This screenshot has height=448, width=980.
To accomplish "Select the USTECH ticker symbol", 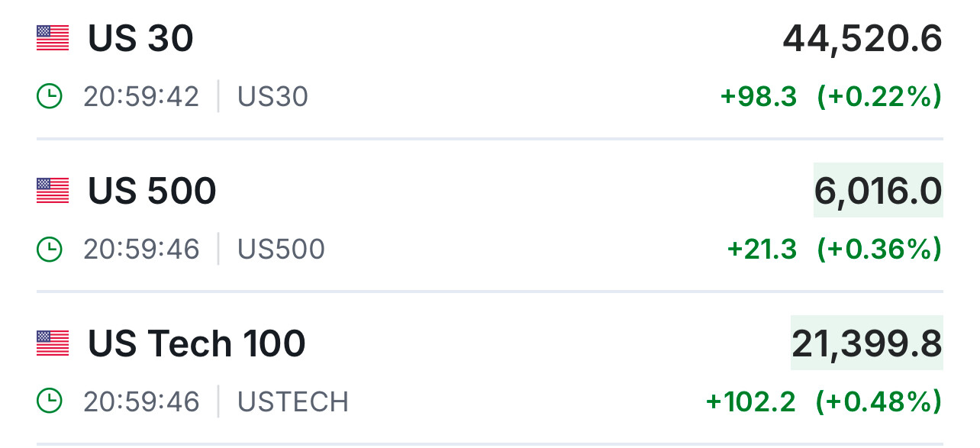I will coord(292,401).
